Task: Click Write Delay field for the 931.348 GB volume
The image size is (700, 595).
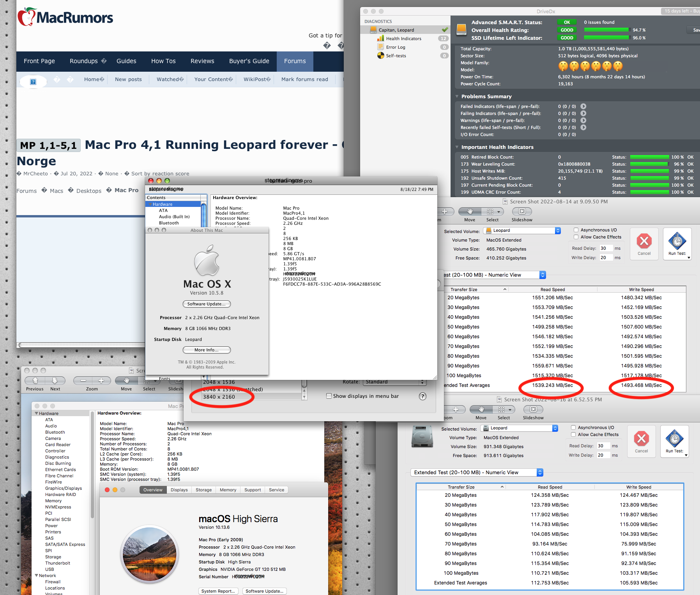Action: point(603,455)
